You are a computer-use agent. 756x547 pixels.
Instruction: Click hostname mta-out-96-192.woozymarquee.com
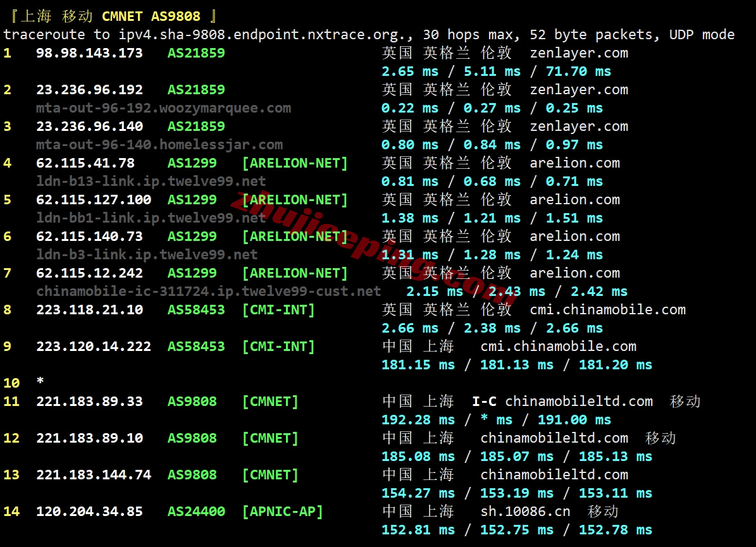click(163, 108)
